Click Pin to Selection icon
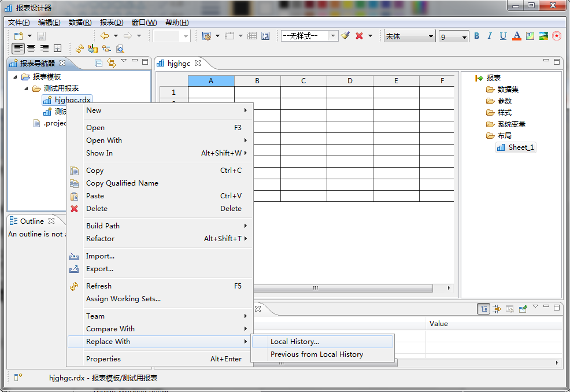This screenshot has width=570, height=392. click(x=523, y=309)
